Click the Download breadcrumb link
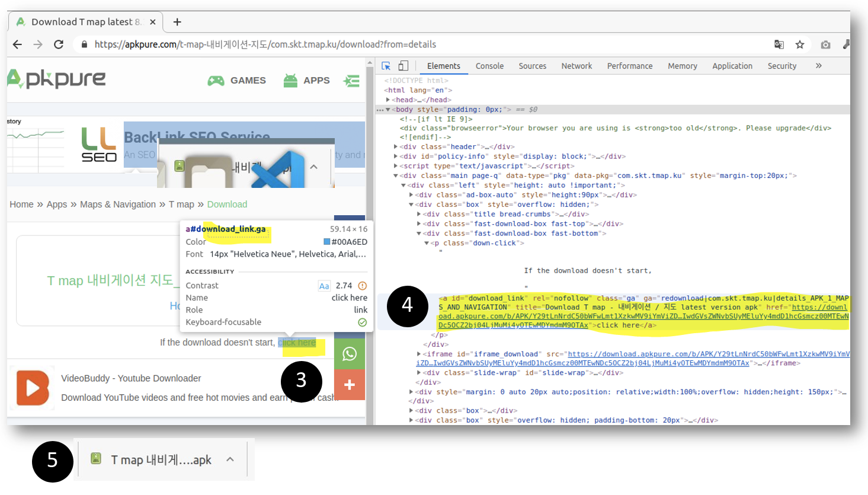The height and width of the screenshot is (495, 868). point(227,205)
